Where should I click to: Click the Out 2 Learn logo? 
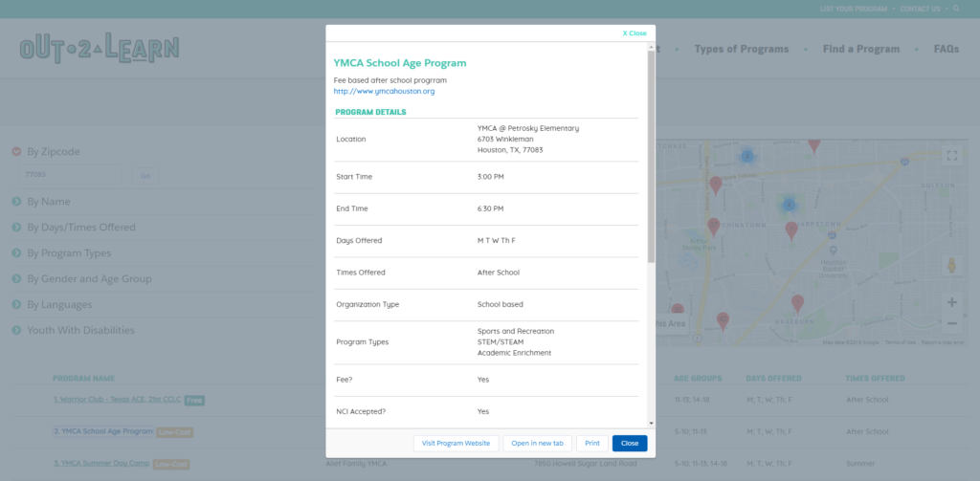coord(100,48)
